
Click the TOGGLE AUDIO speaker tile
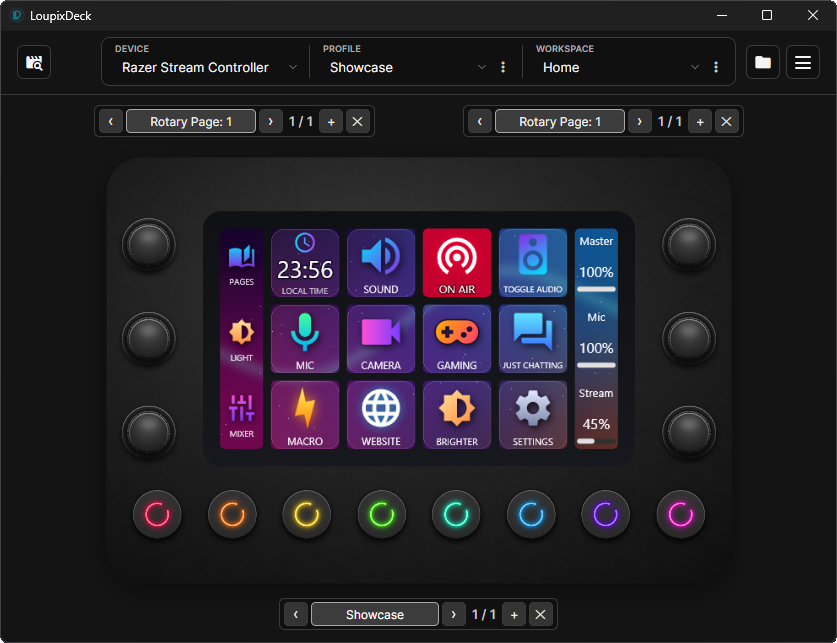click(x=533, y=263)
